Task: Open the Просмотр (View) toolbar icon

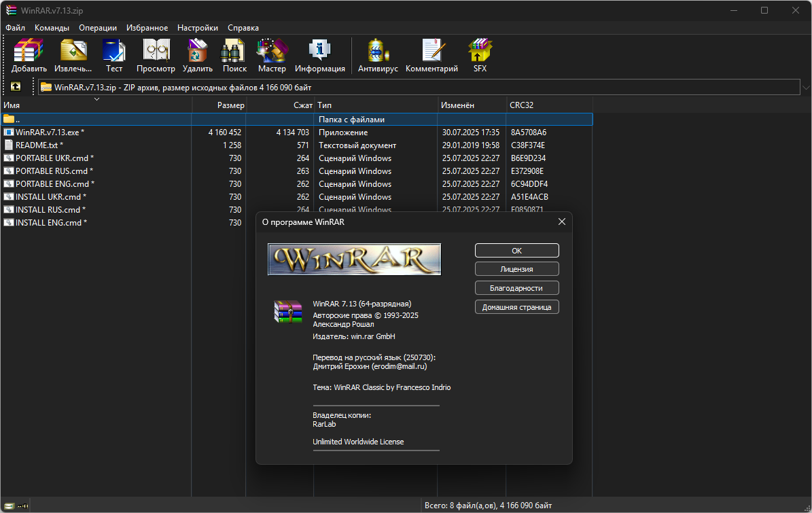Action: click(x=156, y=55)
